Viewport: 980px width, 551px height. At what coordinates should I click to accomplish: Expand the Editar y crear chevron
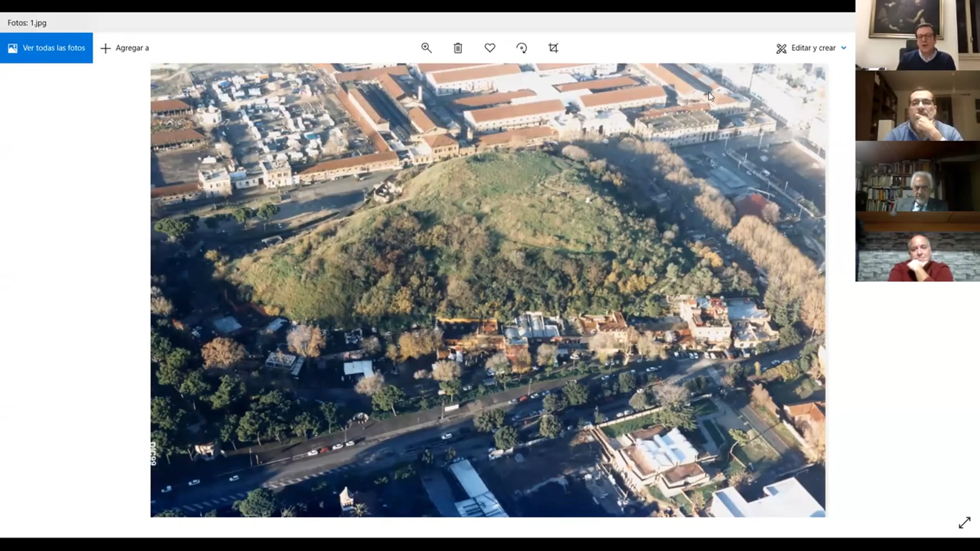pyautogui.click(x=844, y=48)
